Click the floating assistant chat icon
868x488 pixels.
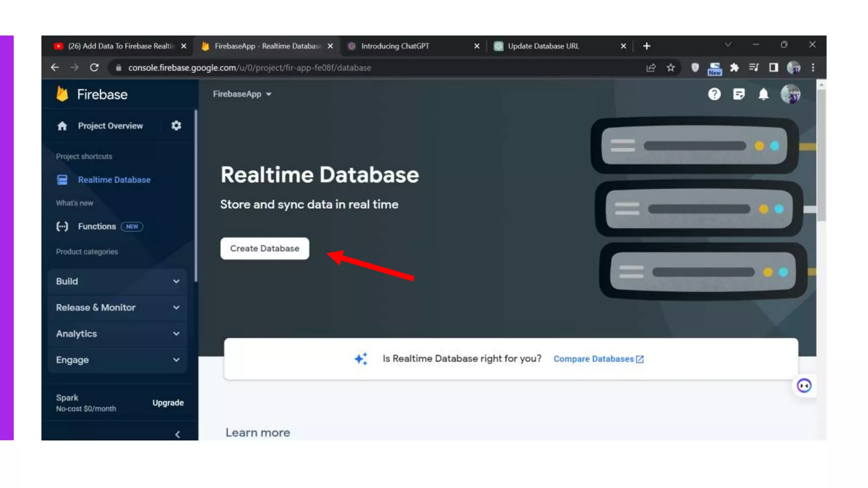tap(804, 385)
